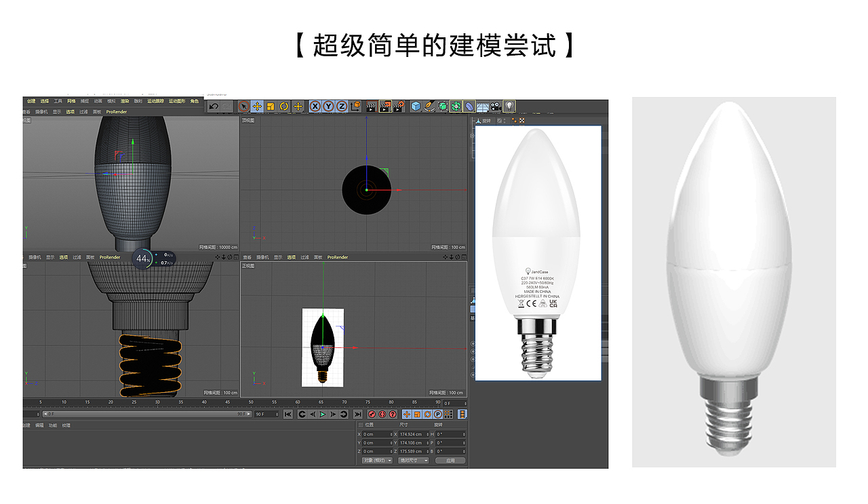Click the Z size 175.589 cm field
868x504 pixels.
click(x=414, y=451)
